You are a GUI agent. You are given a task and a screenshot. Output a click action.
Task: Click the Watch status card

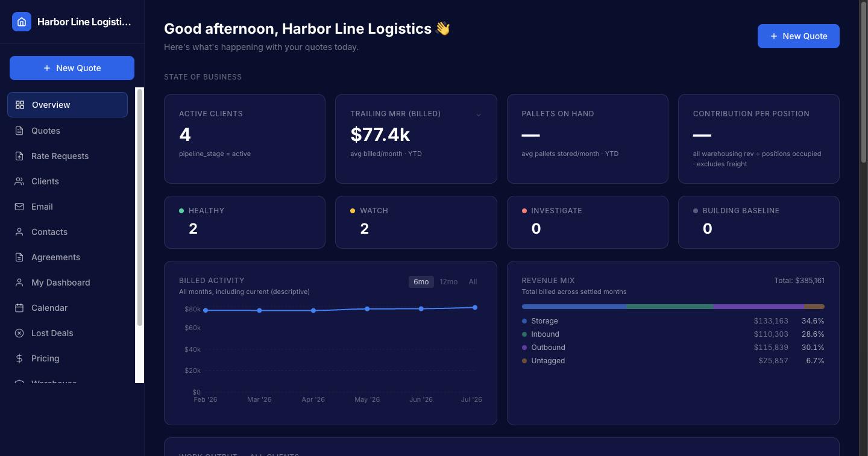click(416, 222)
